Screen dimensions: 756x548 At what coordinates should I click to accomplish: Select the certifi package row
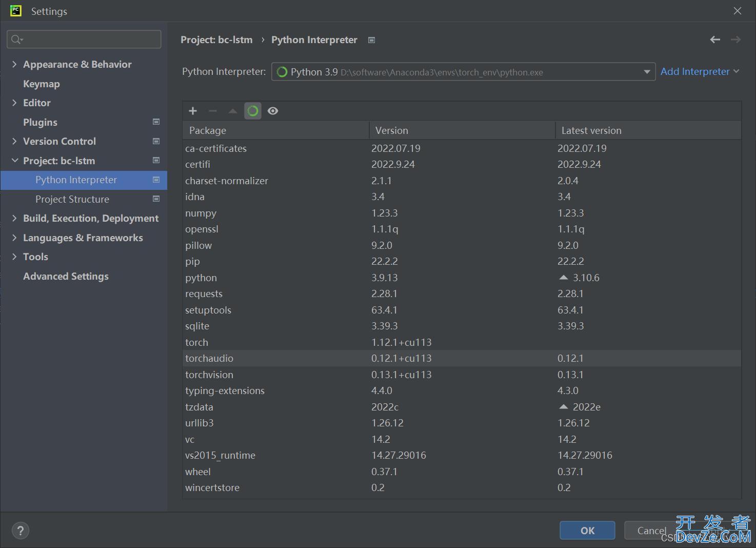point(462,164)
